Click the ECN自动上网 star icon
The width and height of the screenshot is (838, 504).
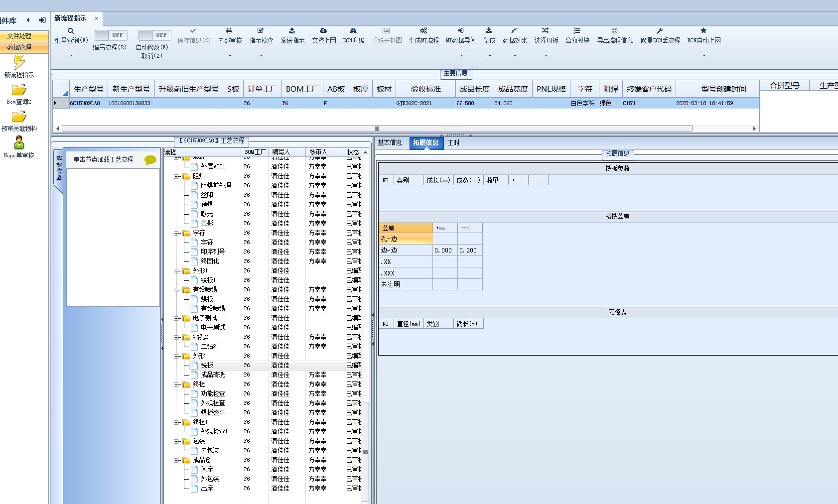(703, 31)
